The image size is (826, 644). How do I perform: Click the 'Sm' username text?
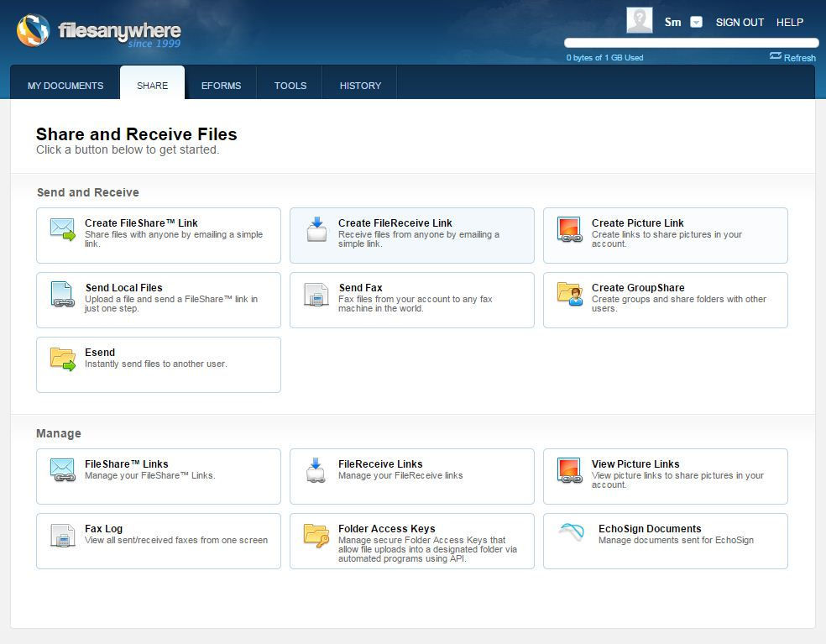click(x=672, y=22)
